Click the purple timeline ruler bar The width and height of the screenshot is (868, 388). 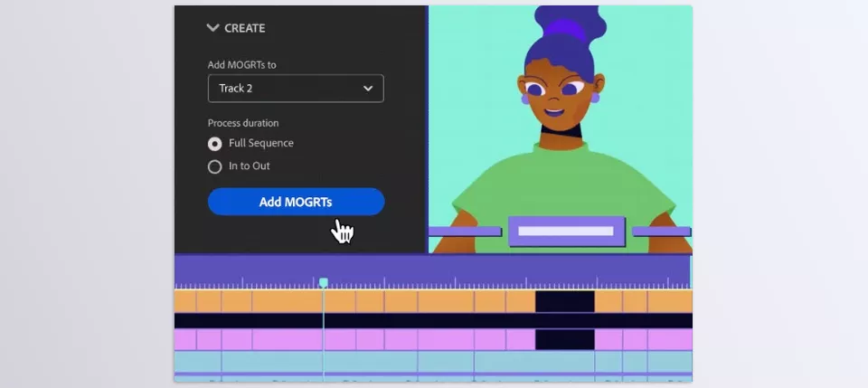tap(433, 271)
